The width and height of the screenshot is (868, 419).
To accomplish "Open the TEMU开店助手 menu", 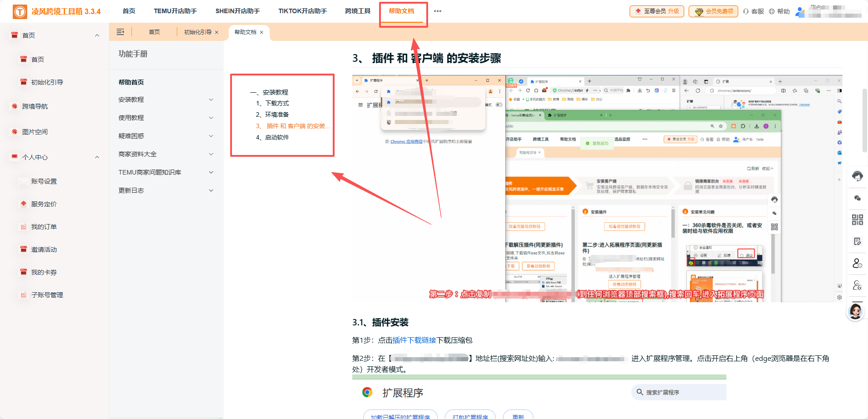I will point(175,11).
